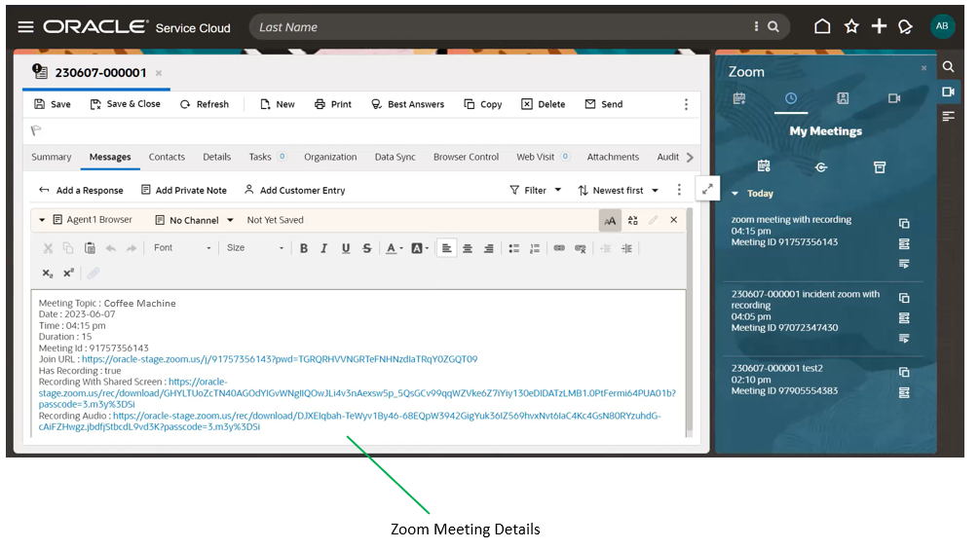This screenshot has width=980, height=549.
Task: Copy the meeting 97905554383 invitation
Action: click(x=904, y=372)
